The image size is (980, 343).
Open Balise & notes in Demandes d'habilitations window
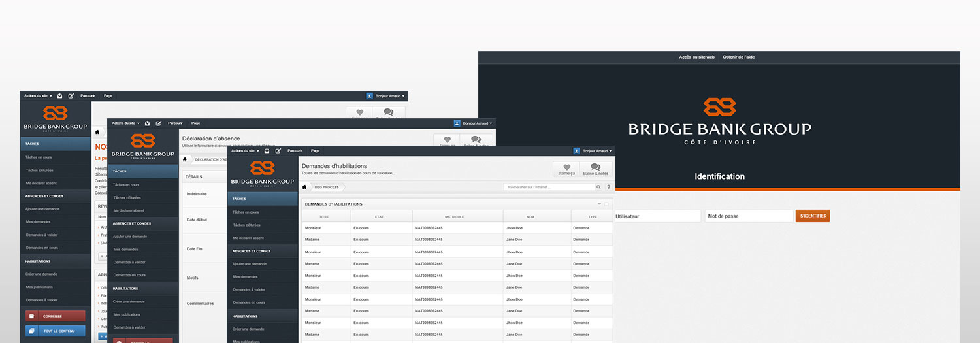click(x=596, y=170)
